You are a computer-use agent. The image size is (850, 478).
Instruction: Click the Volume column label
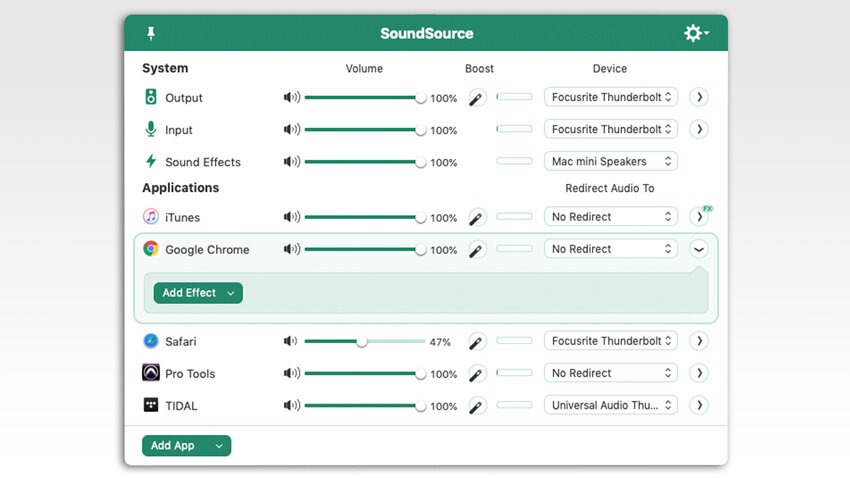point(364,69)
